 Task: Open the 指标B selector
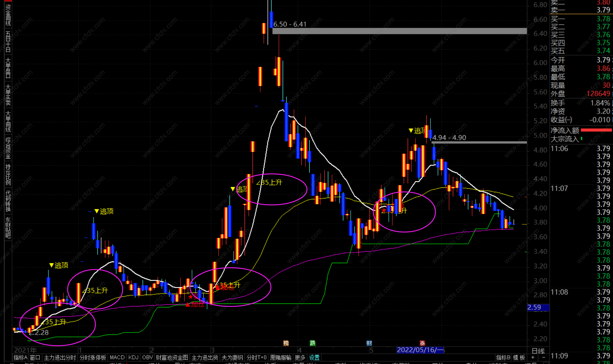pos(503,358)
